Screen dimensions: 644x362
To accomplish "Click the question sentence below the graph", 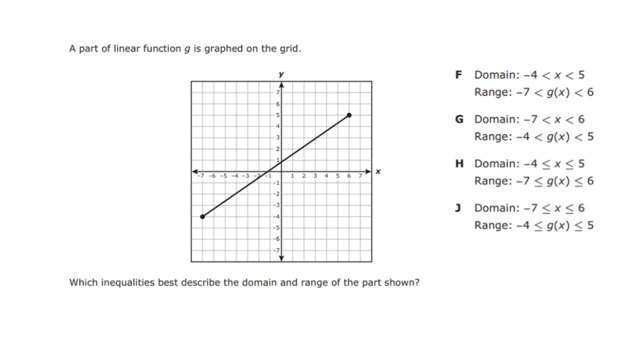I will point(244,283).
